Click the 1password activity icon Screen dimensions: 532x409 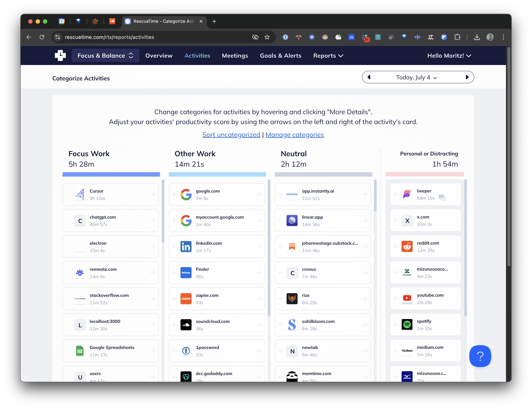click(x=186, y=351)
